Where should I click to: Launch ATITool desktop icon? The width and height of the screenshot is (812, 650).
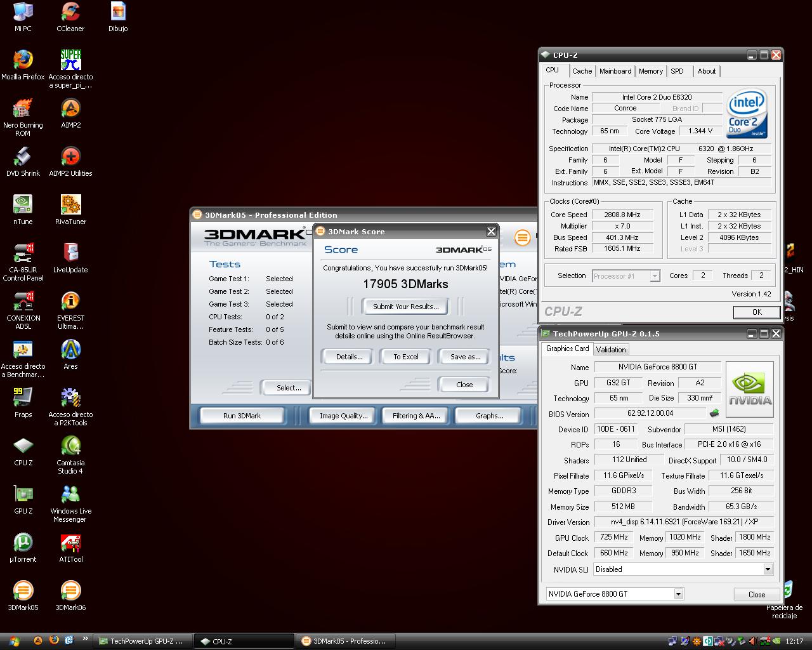[70, 547]
